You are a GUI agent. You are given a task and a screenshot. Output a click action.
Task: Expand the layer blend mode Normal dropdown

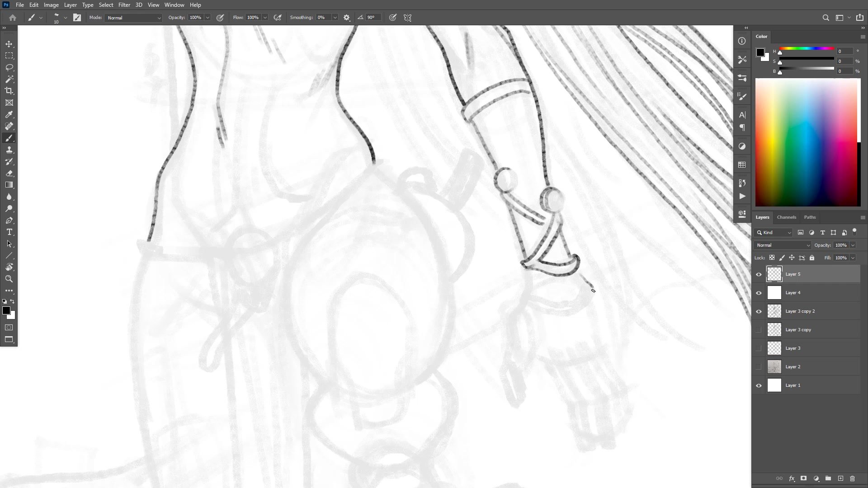(782, 245)
